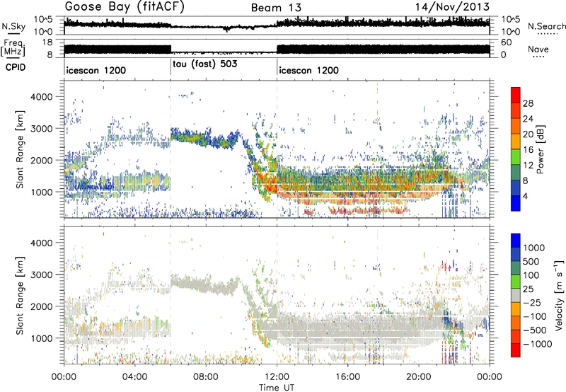Click the first 'icescan 1200' CPID text at 00:00
This screenshot has width=566, height=392.
click(96, 70)
